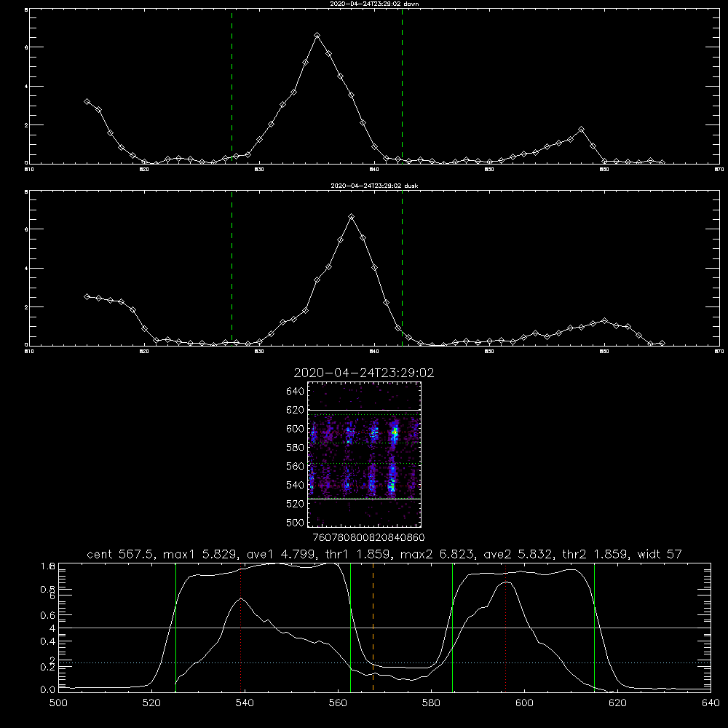Click spectrogram y-axis label 640
The image size is (728, 728).
[x=296, y=392]
